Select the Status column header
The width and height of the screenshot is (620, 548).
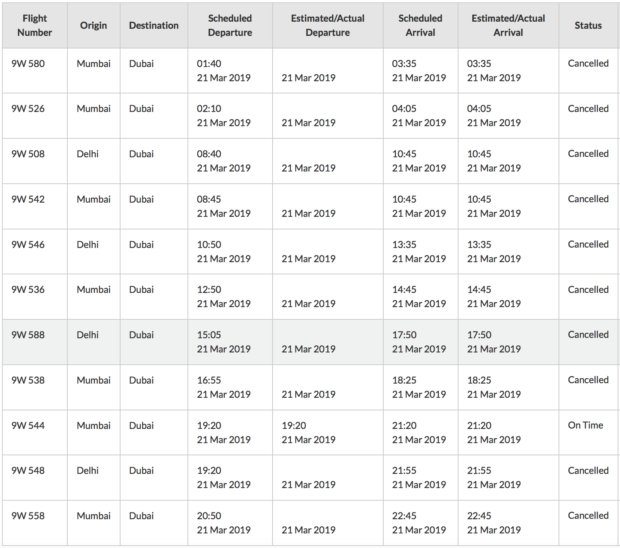point(588,25)
